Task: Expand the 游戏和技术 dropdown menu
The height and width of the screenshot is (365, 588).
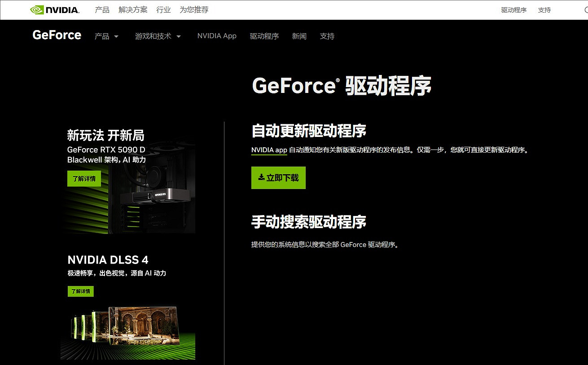Action: click(x=179, y=36)
